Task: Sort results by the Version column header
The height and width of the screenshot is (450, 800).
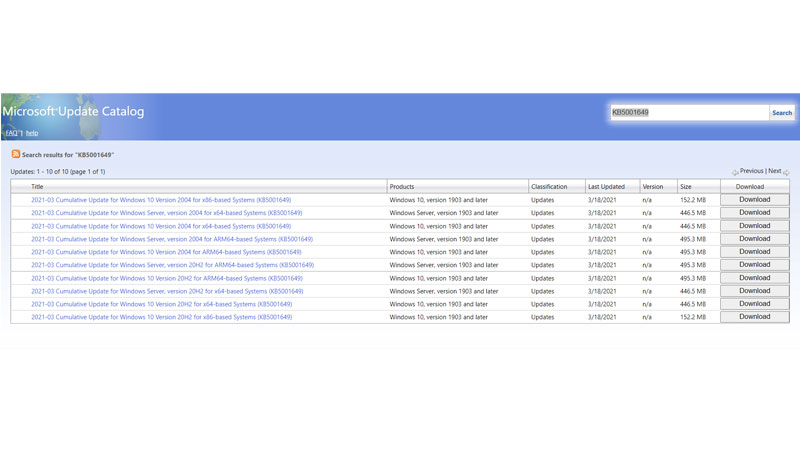Action: point(653,187)
